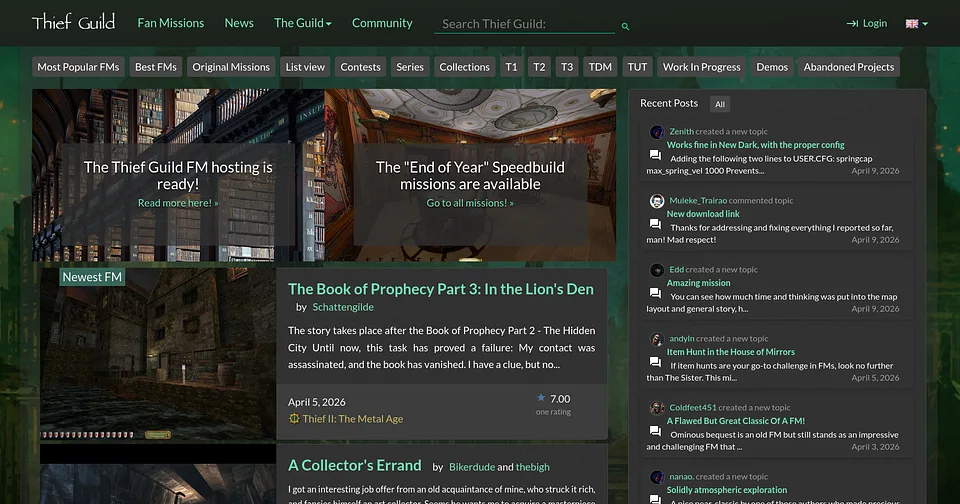Image resolution: width=960 pixels, height=504 pixels.
Task: Click nanao's avatar icon
Action: pos(657,477)
